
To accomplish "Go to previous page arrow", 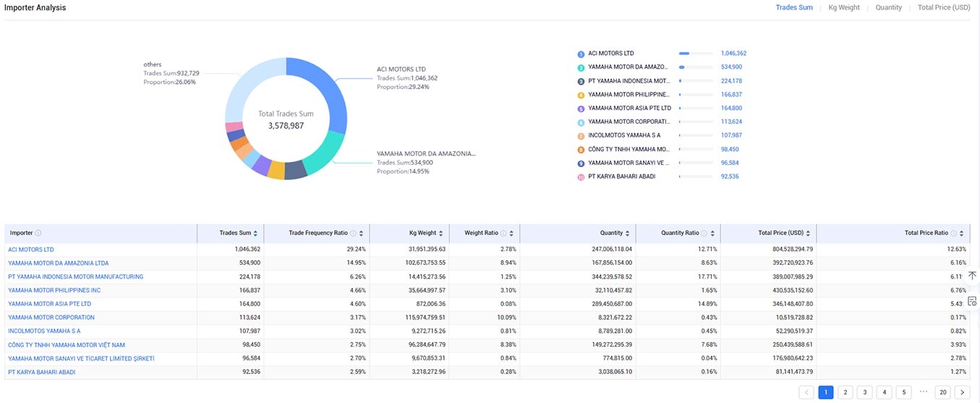I will tap(806, 392).
